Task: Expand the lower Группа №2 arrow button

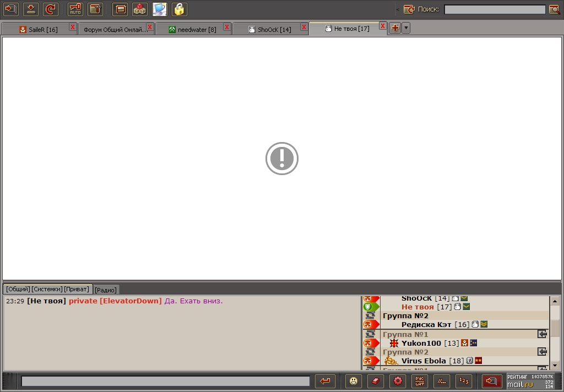Action: pos(542,352)
